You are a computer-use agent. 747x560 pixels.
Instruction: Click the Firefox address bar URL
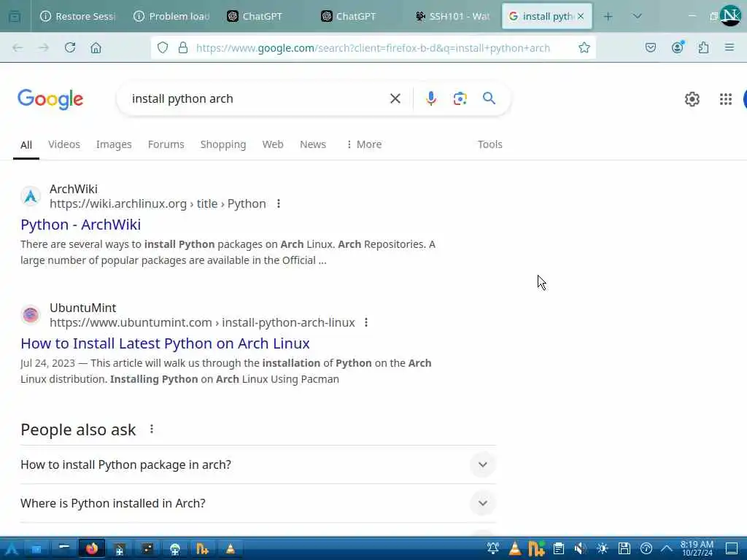pyautogui.click(x=373, y=48)
